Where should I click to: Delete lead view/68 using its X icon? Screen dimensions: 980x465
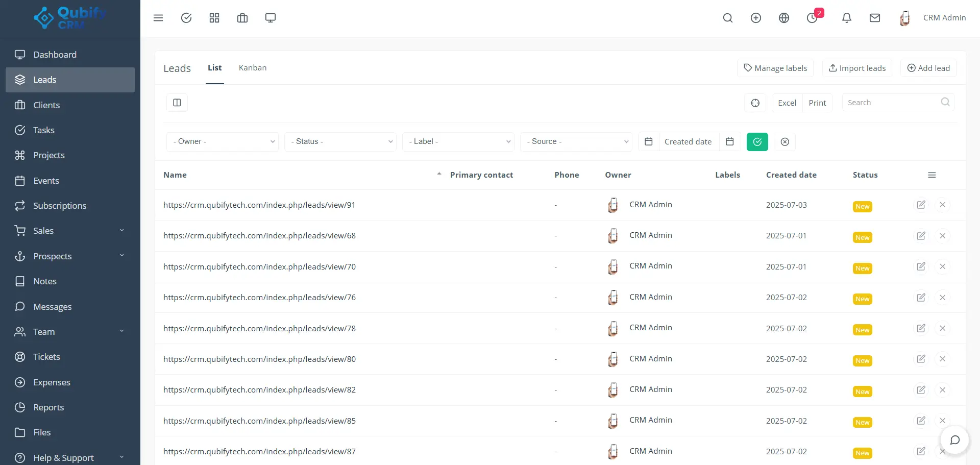pos(942,236)
